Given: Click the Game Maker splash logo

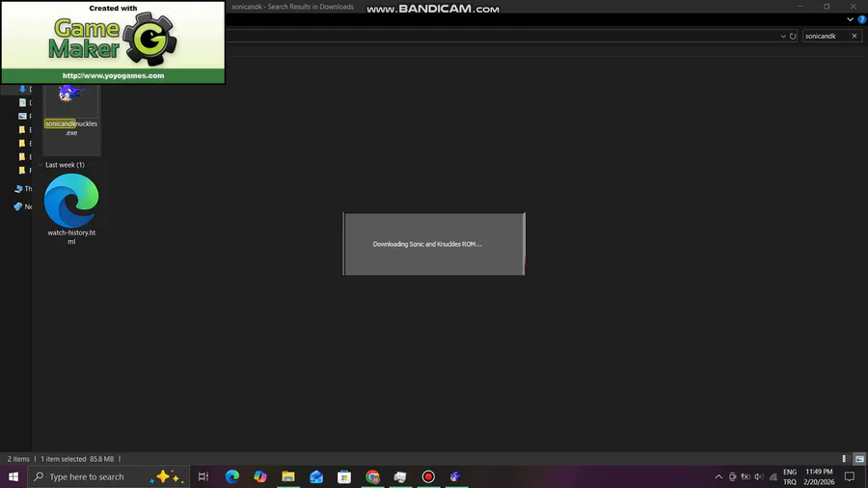Looking at the screenshot, I should pyautogui.click(x=113, y=39).
